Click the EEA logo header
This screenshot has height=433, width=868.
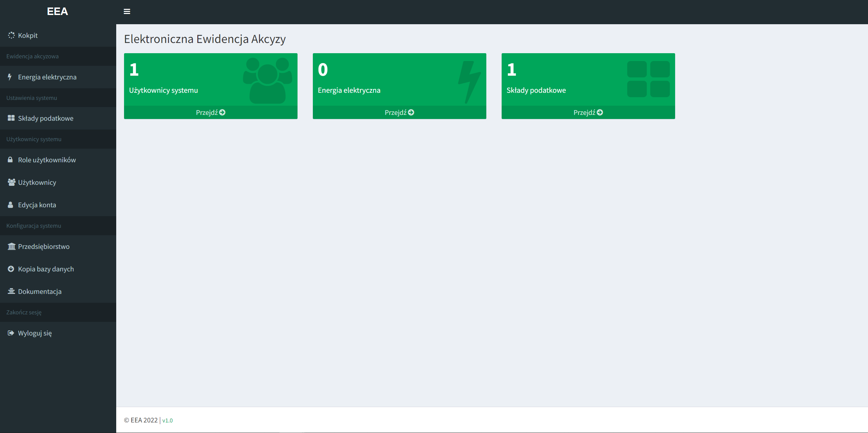click(57, 12)
